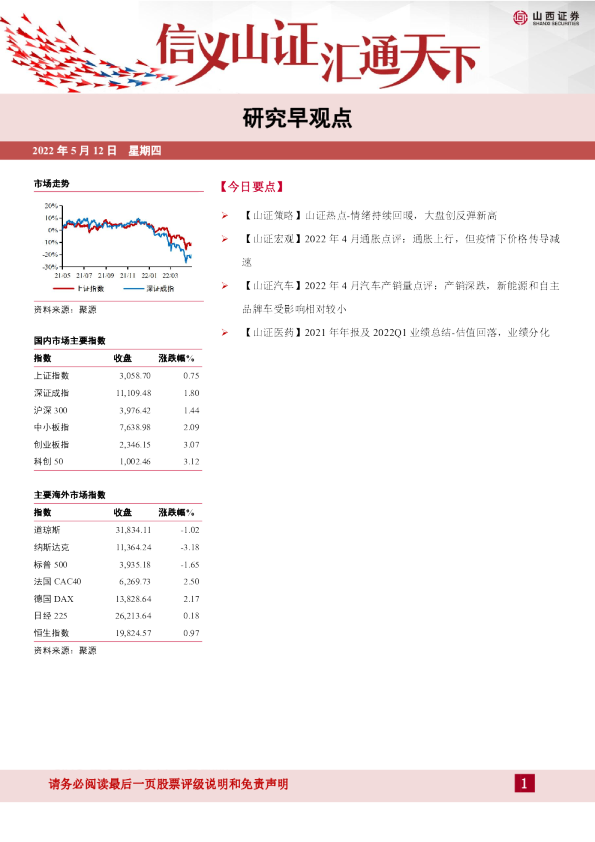This screenshot has width=595, height=842.
Task: Click the blue 深证成指 legend line
Action: pos(134,289)
